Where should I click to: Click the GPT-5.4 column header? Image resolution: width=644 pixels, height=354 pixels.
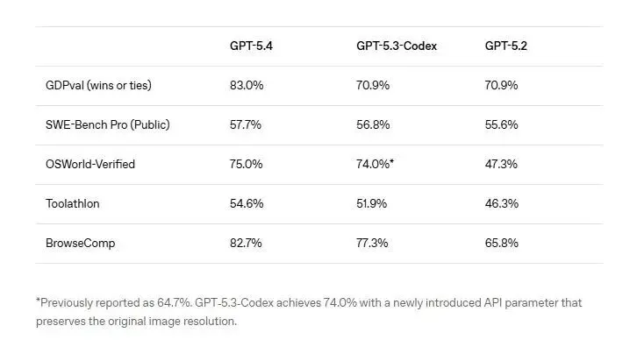pyautogui.click(x=251, y=46)
